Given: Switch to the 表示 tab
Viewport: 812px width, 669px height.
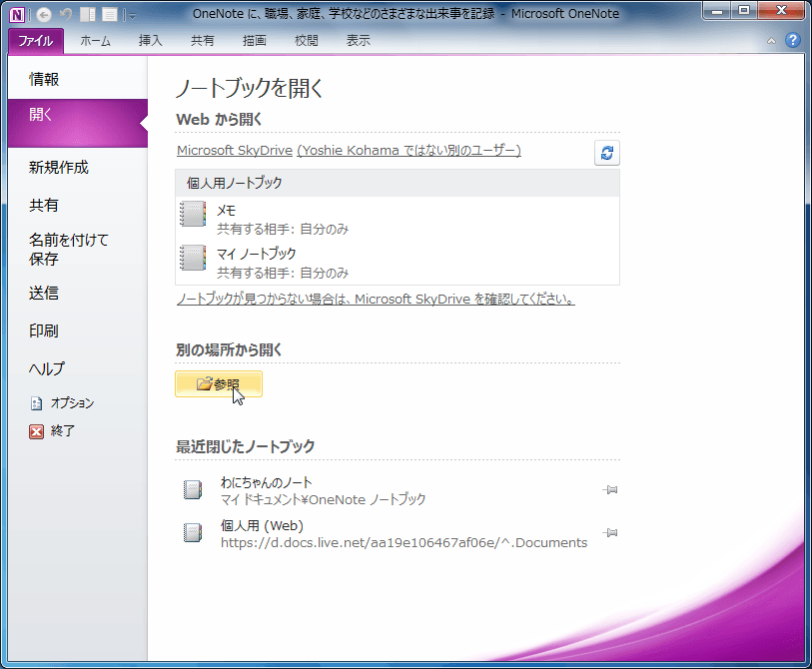Looking at the screenshot, I should 358,41.
